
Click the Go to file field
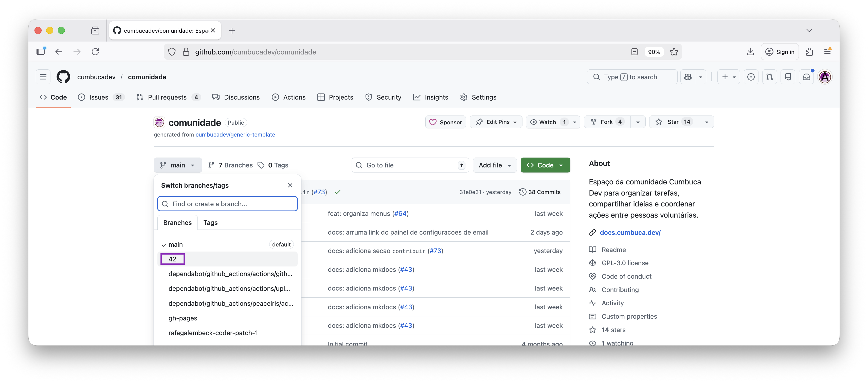click(x=410, y=165)
